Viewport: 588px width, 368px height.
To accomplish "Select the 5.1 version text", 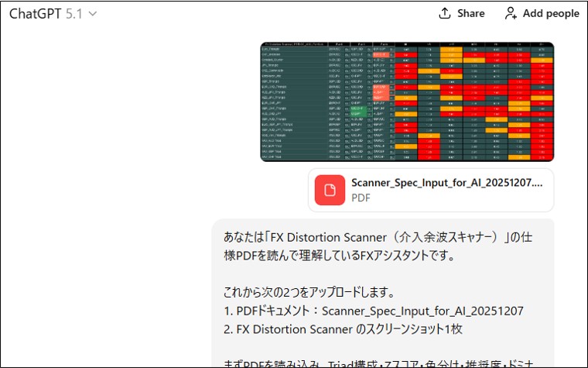I will pyautogui.click(x=73, y=13).
